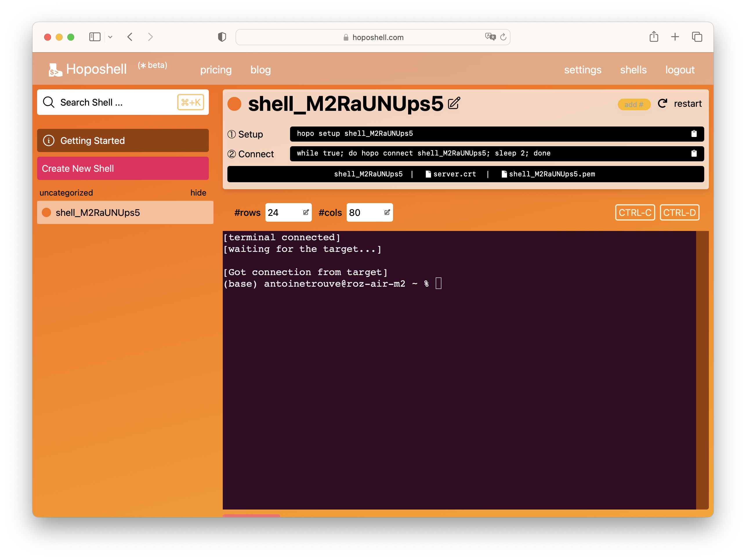Open the Getting Started guide
The width and height of the screenshot is (746, 560).
[123, 140]
